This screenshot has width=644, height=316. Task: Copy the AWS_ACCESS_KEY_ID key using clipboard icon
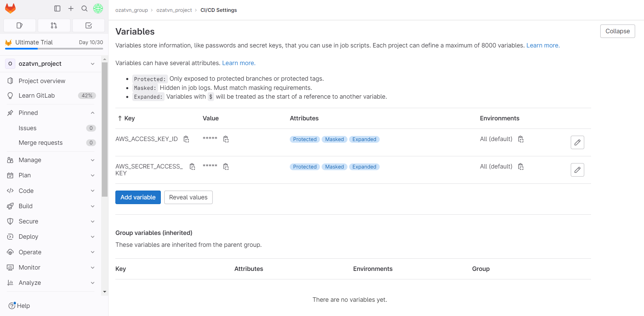(186, 139)
